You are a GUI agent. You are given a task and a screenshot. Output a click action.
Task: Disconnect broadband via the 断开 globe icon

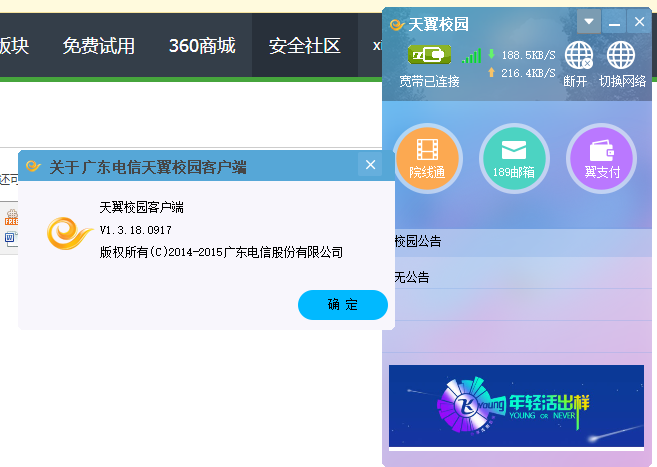coord(579,56)
